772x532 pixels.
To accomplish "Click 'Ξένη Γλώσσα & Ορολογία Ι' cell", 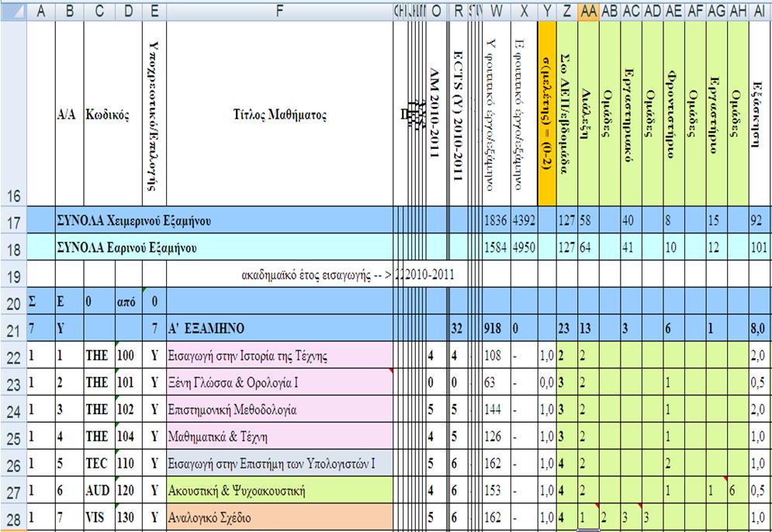I will (x=279, y=382).
